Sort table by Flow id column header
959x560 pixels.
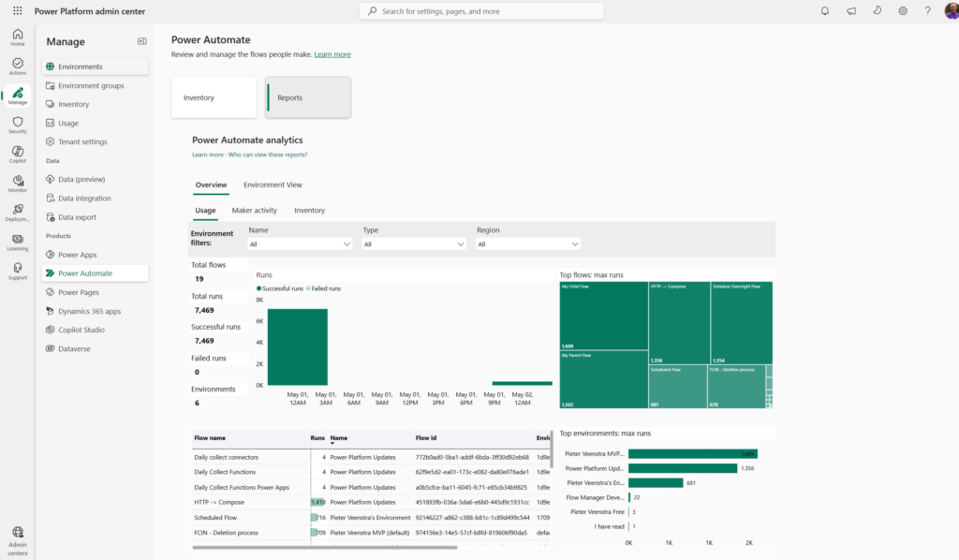[x=426, y=438]
